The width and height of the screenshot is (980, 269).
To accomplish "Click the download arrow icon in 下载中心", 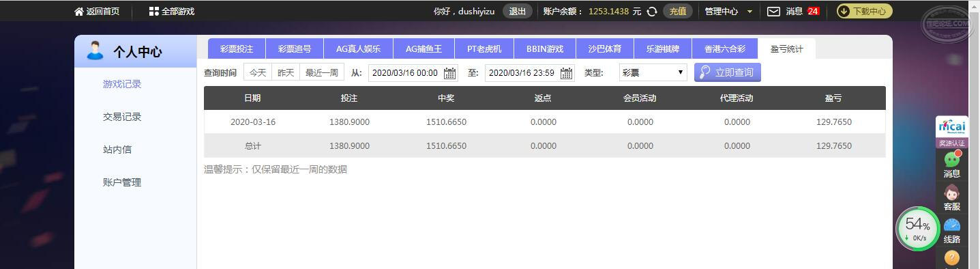I will [844, 11].
